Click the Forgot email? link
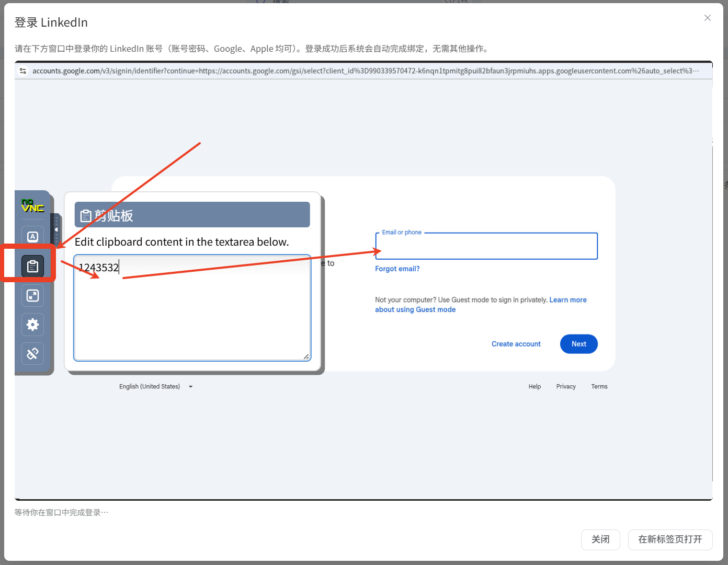 pyautogui.click(x=397, y=269)
